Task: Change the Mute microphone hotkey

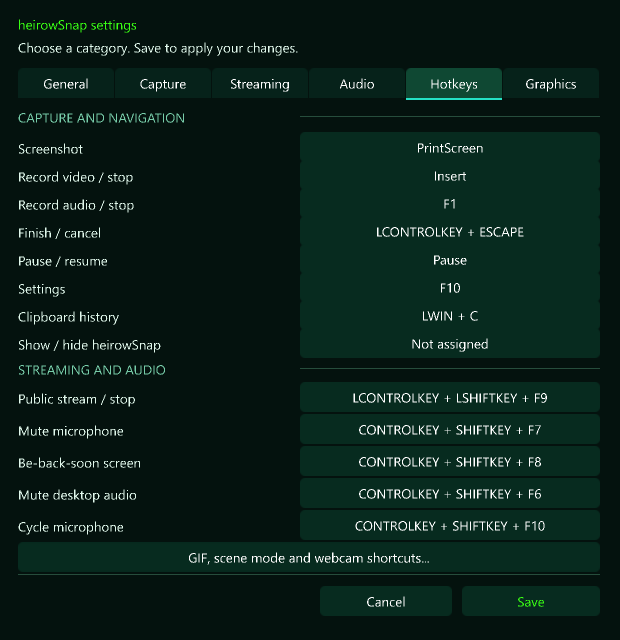Action: (x=450, y=429)
